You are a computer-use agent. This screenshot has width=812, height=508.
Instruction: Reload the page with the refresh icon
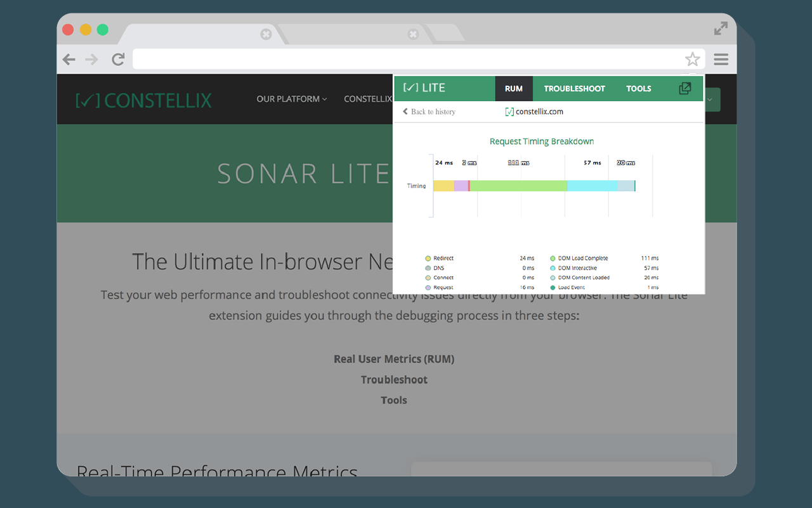click(x=118, y=60)
